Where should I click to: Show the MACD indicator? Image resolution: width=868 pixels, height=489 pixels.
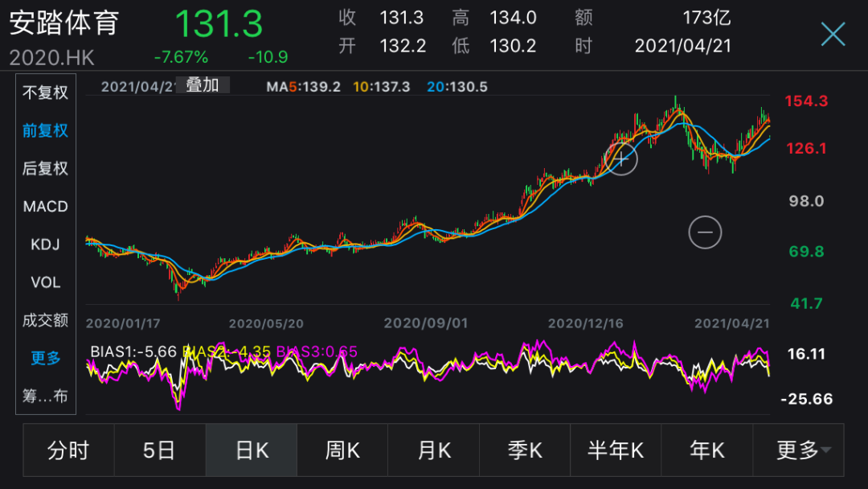pyautogui.click(x=45, y=207)
